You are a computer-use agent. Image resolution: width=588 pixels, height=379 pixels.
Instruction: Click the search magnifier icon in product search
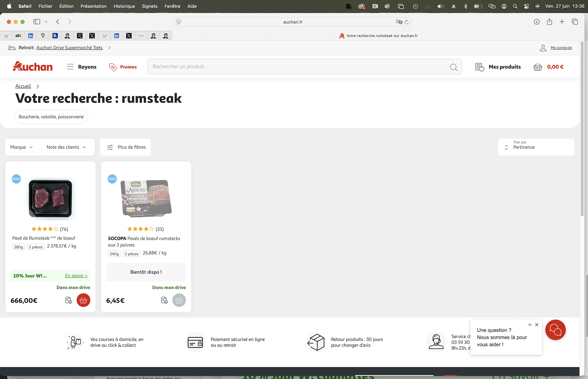click(453, 67)
